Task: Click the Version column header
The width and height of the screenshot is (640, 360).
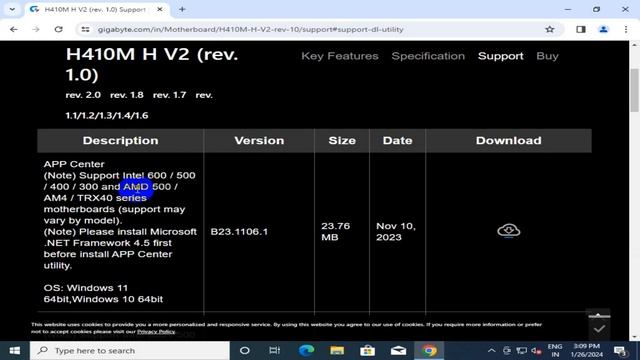Action: click(x=259, y=140)
